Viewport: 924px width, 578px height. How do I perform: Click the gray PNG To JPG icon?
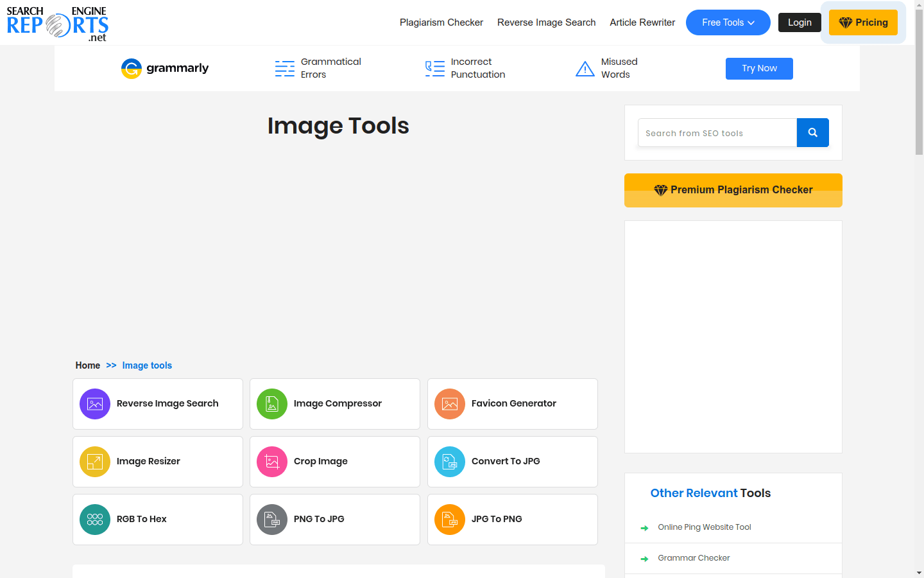tap(272, 520)
